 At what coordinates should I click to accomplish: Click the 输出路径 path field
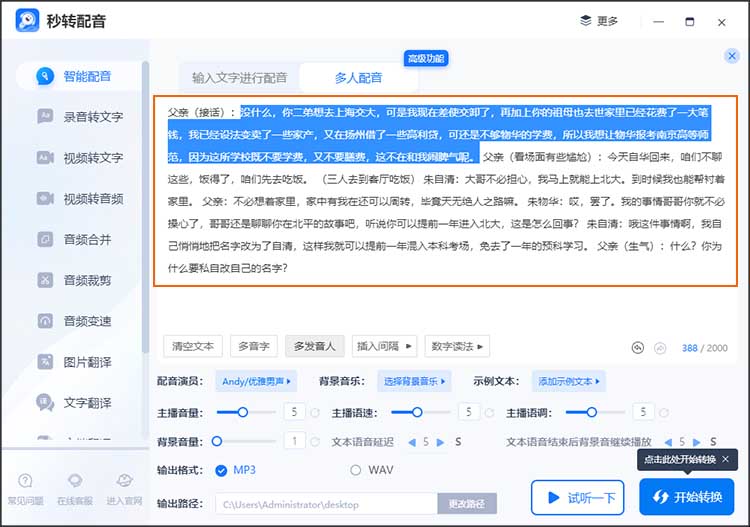click(325, 504)
